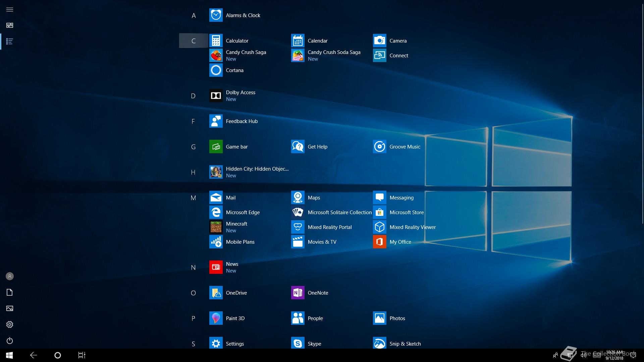
Task: Open Settings app icon in the S group
Action: 216,344
